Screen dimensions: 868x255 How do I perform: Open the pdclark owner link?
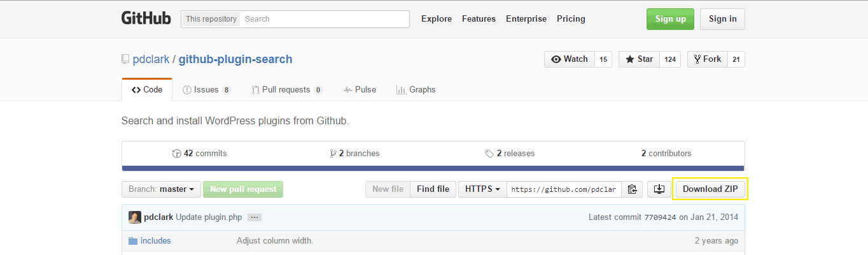coord(151,59)
